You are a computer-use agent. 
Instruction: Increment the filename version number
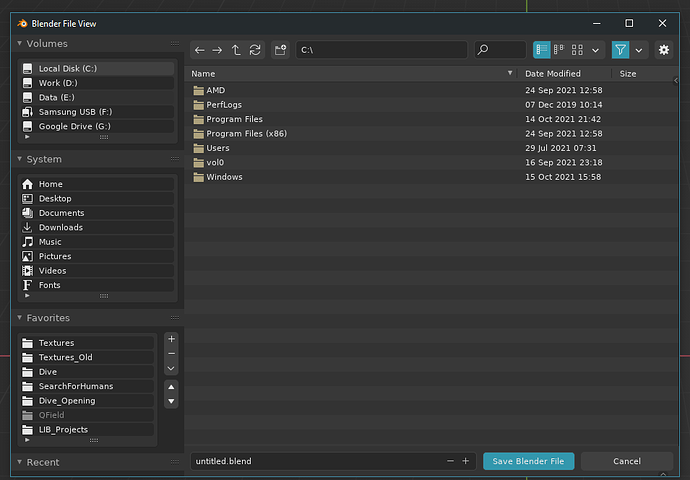[x=466, y=462]
